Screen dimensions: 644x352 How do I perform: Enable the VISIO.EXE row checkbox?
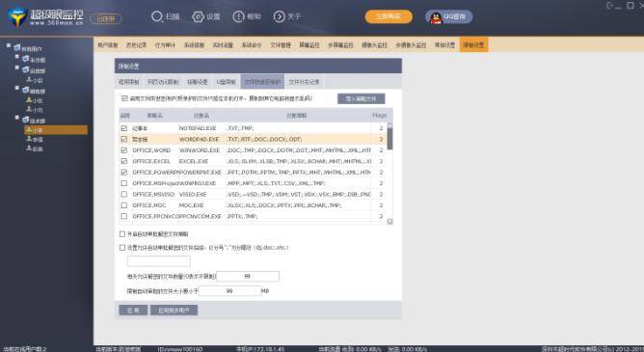click(124, 194)
